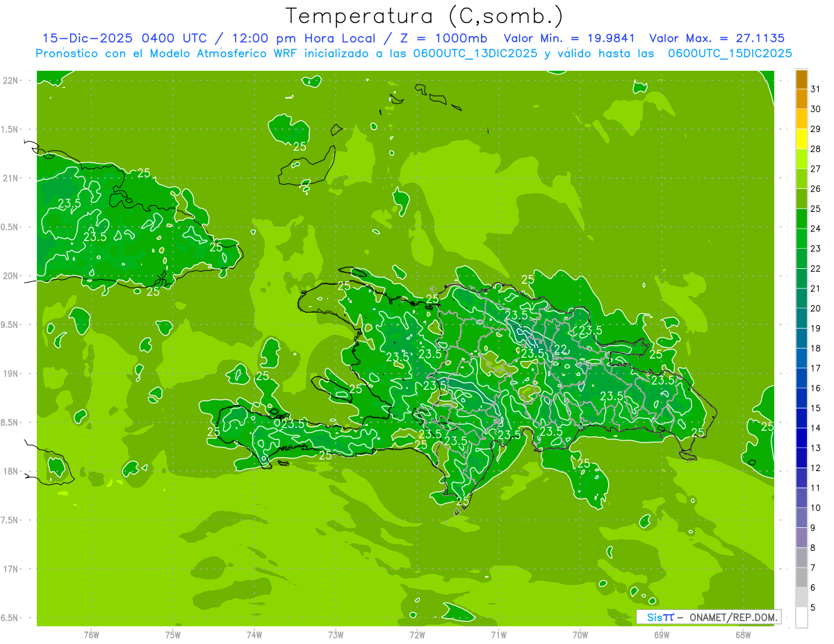Click the "22" contour label on the map

click(x=560, y=349)
